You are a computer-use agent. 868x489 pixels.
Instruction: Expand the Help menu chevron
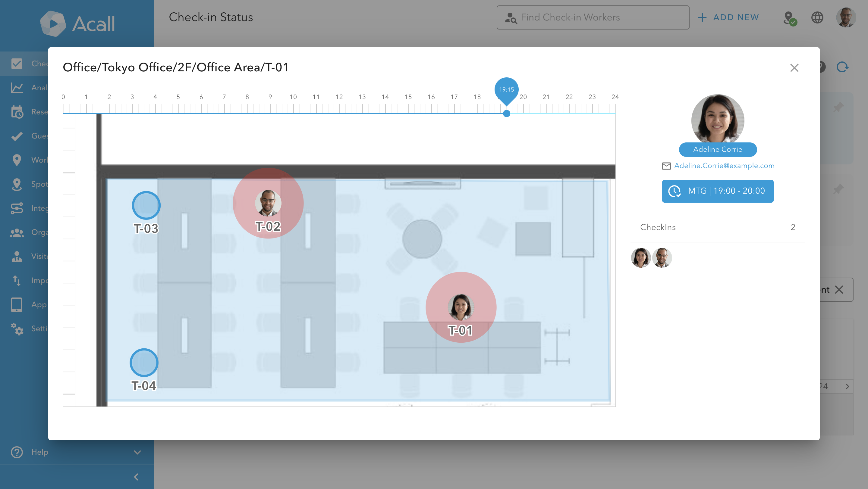[137, 452]
